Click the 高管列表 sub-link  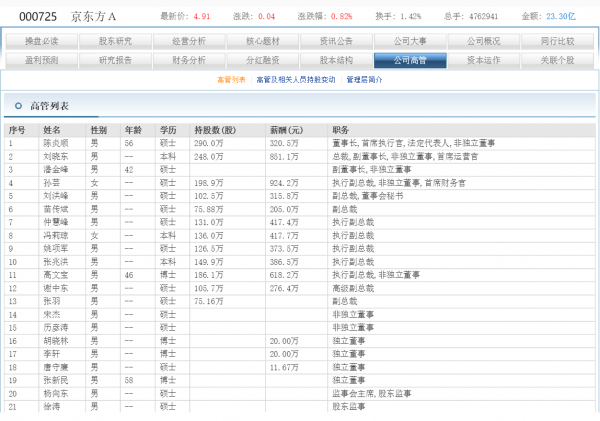(x=231, y=80)
